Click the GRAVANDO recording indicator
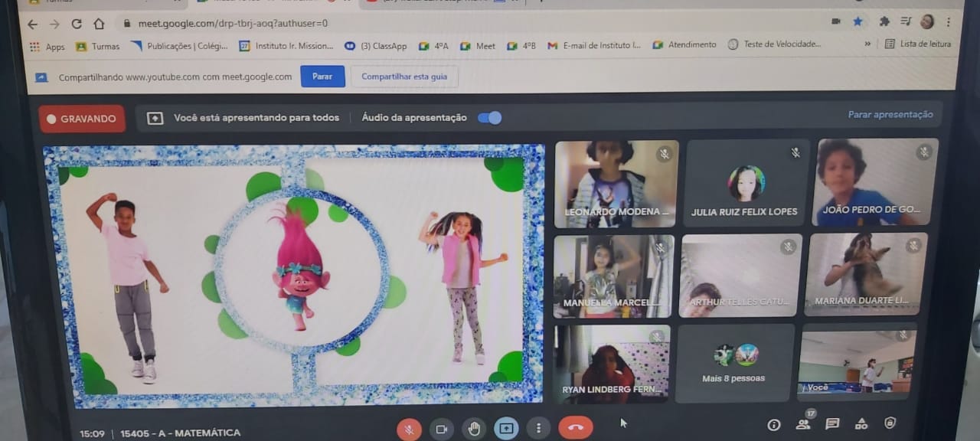The image size is (980, 441). tap(82, 119)
